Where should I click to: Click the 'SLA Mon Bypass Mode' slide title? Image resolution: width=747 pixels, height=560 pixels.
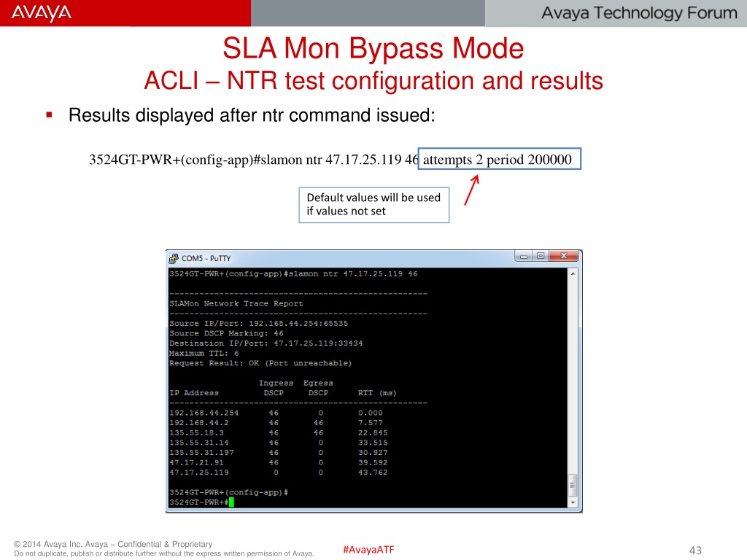tap(373, 48)
